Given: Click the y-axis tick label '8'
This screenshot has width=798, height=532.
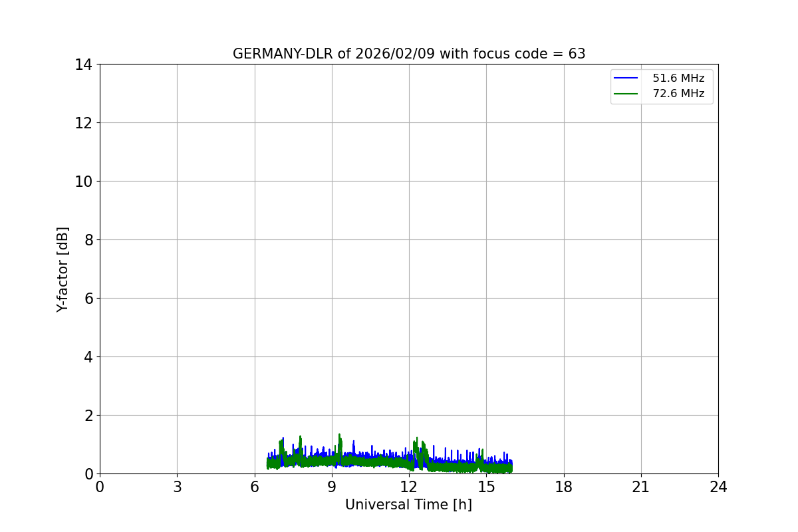Looking at the screenshot, I should [88, 240].
